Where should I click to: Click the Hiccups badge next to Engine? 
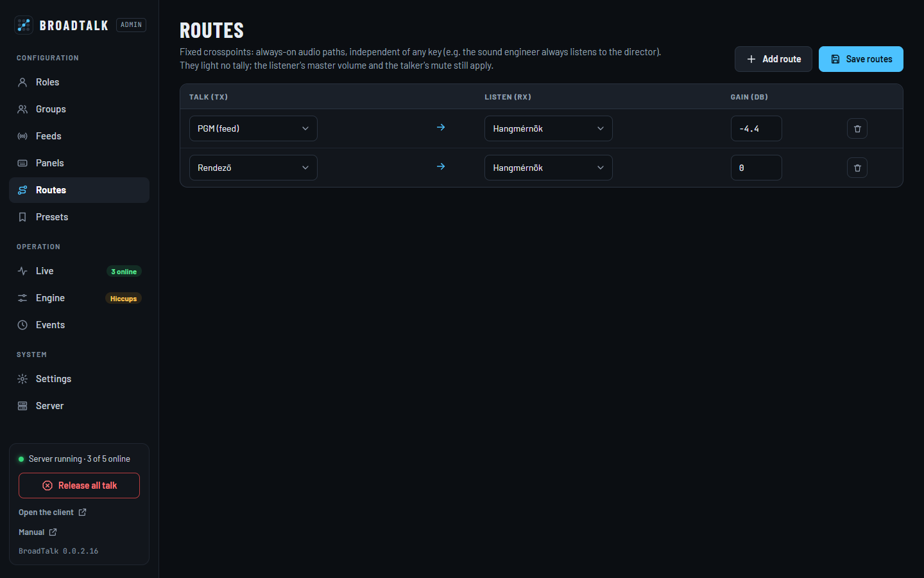123,299
